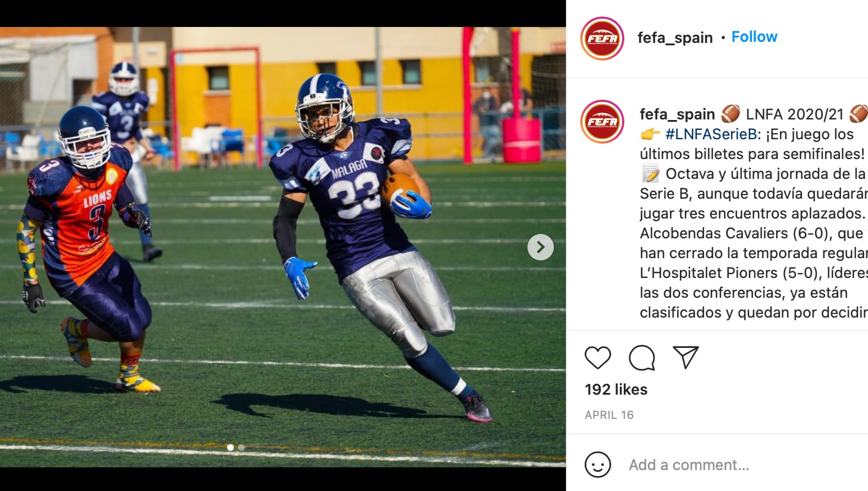The width and height of the screenshot is (868, 491).
Task: Select the second carousel dot indicator
Action: 241,448
